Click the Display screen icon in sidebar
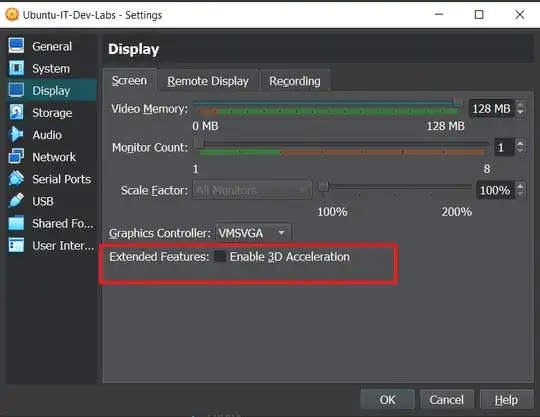Screen dimensions: 540x417 pos(16,90)
